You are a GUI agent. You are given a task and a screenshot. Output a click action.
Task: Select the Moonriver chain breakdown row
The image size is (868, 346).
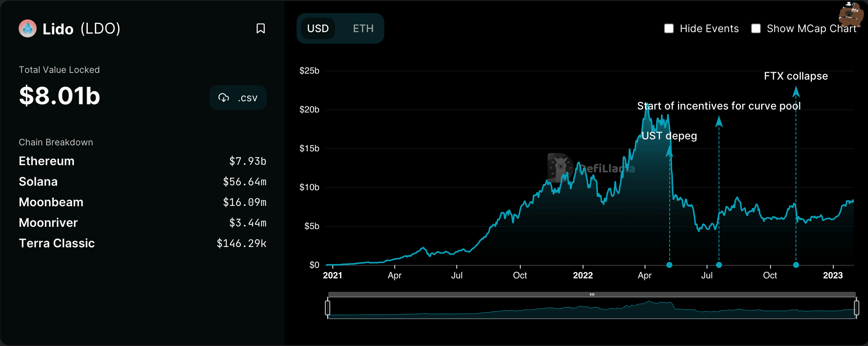pos(143,223)
